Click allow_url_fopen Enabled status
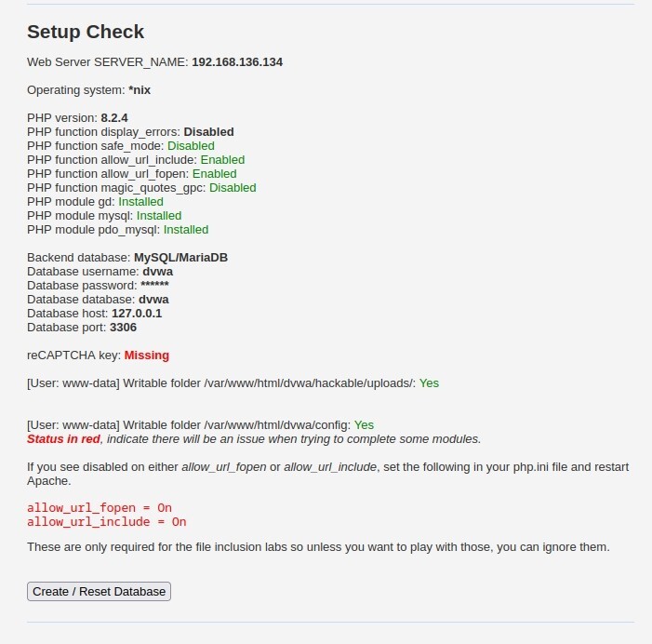The image size is (652, 644). (214, 173)
